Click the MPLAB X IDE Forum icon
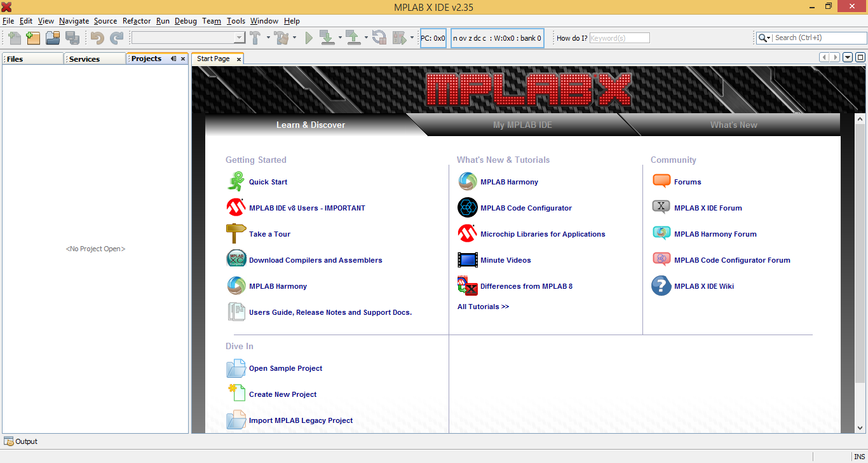 point(661,207)
